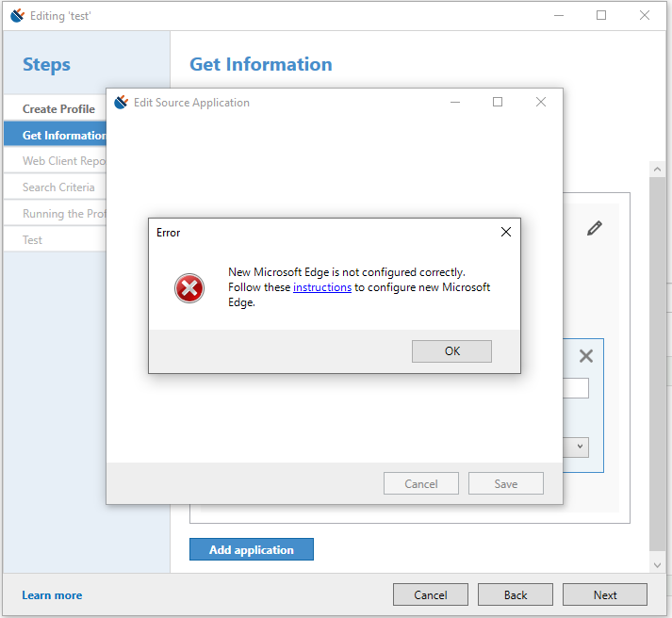Click the Error dialog title text
The image size is (672, 618).
168,233
